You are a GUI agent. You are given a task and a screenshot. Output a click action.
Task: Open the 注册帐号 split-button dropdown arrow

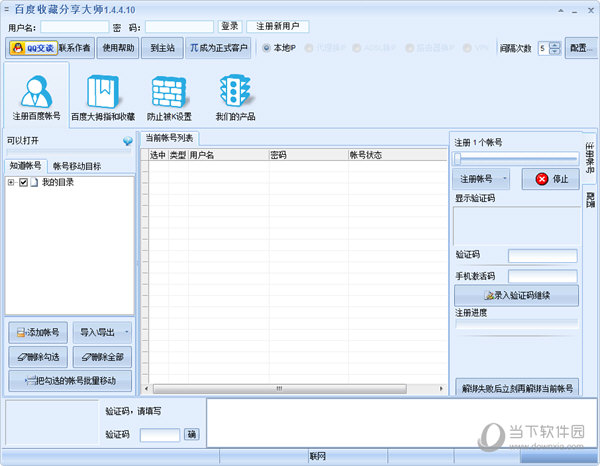click(507, 179)
